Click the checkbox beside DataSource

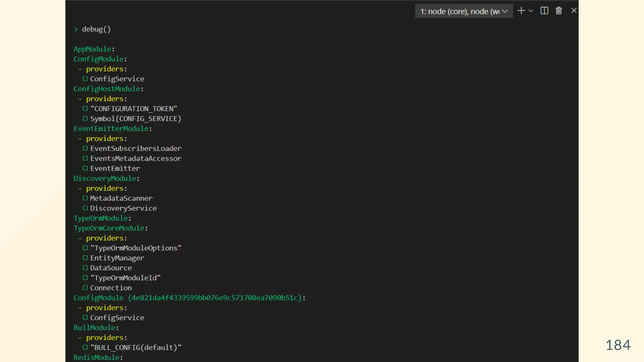click(x=85, y=268)
